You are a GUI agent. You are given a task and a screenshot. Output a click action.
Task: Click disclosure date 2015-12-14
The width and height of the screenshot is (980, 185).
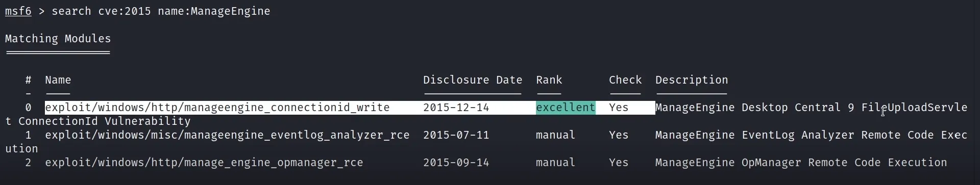(x=456, y=108)
